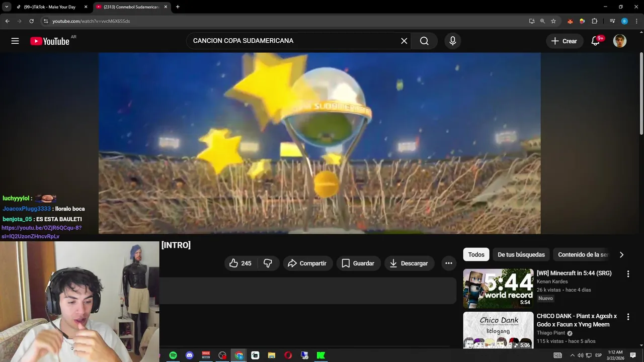Image resolution: width=644 pixels, height=362 pixels.
Task: Open the YouTube hamburger guide menu
Action: pos(15,41)
